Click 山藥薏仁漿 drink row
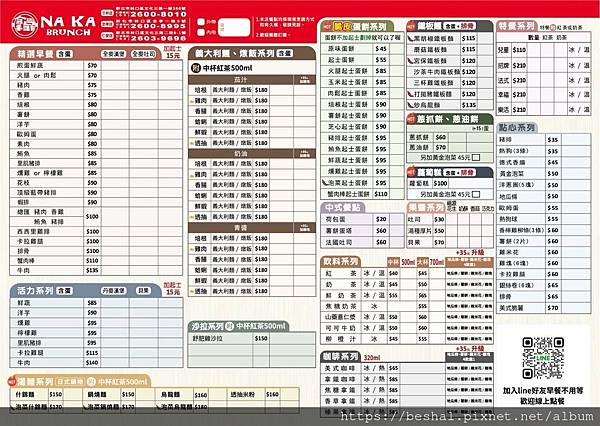 (x=407, y=317)
